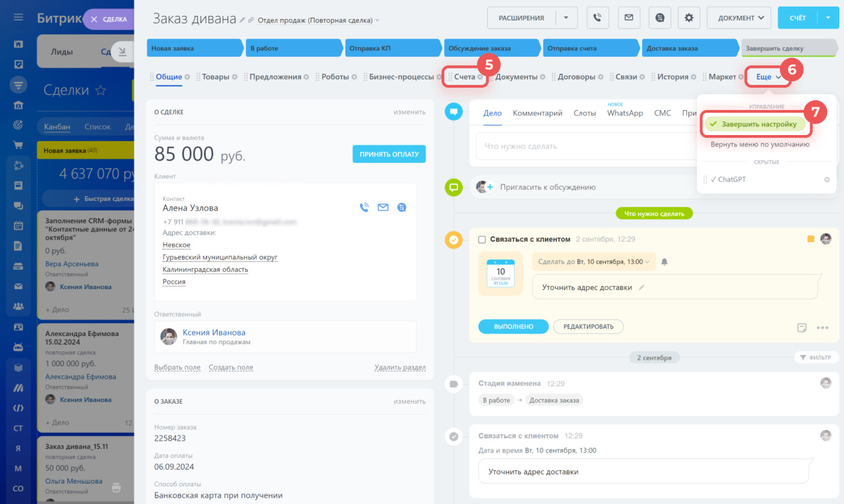Call contact Алена Узлова via phone icon
This screenshot has height=504, width=844.
(x=364, y=208)
